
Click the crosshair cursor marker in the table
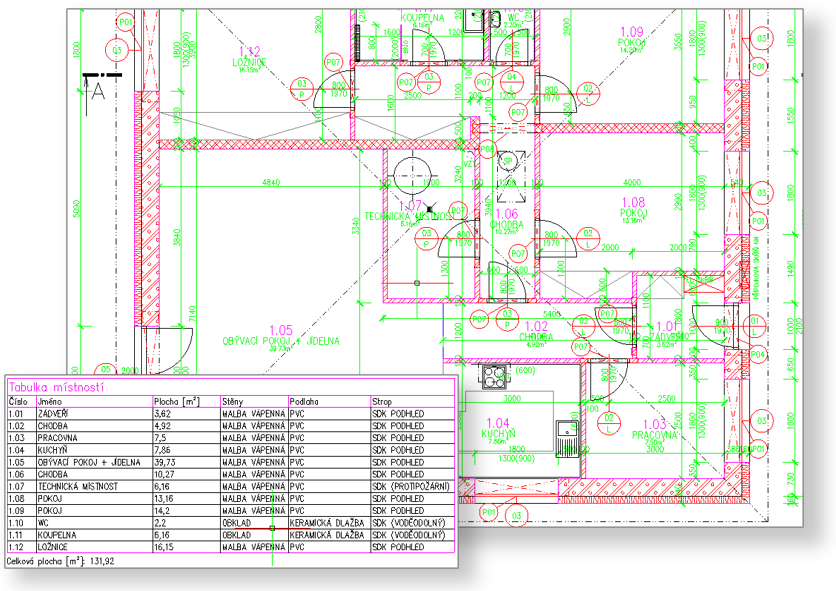pos(272,526)
